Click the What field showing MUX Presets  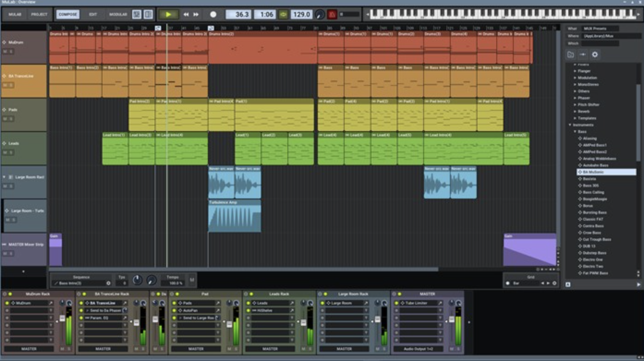click(600, 29)
